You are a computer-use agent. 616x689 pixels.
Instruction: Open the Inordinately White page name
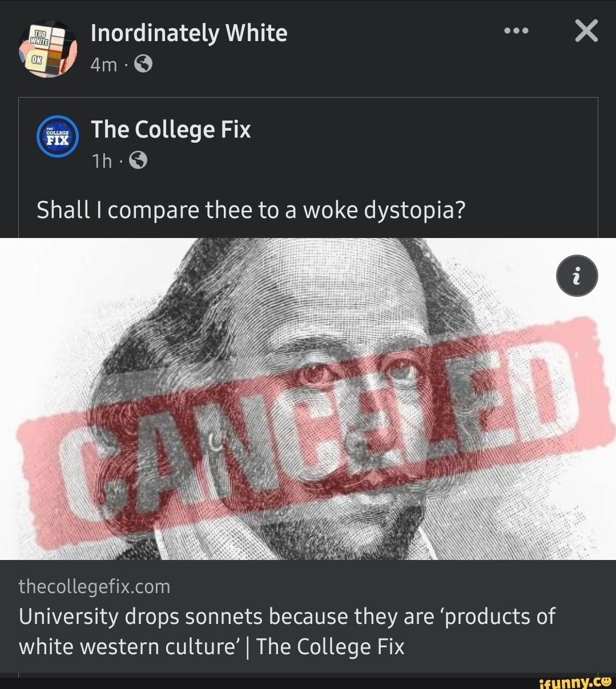189,33
